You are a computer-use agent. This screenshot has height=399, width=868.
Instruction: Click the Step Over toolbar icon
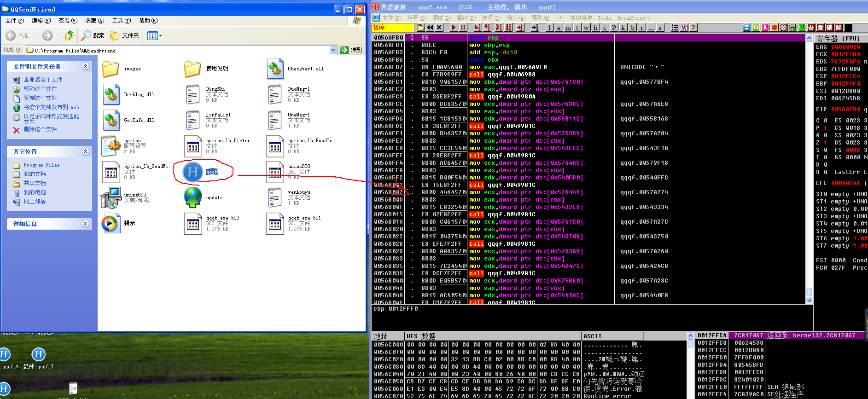(487, 28)
